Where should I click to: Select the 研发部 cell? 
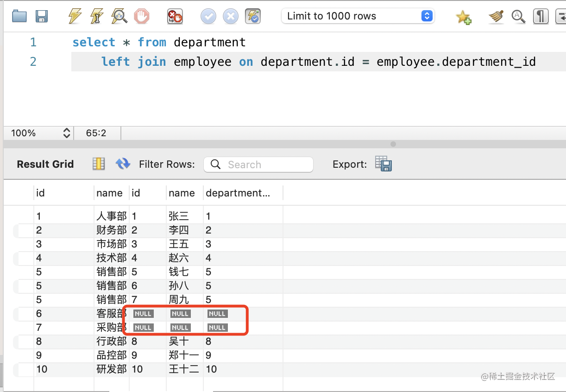pos(111,369)
